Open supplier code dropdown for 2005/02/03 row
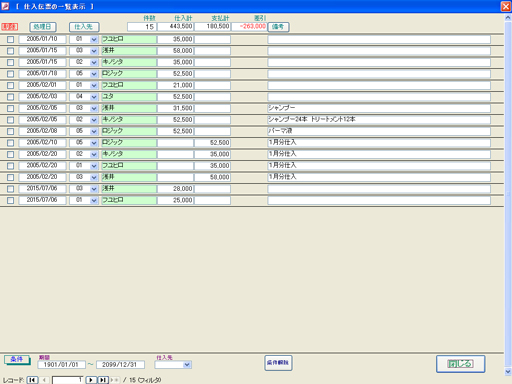Viewport: 512px width, 384px height. 94,97
